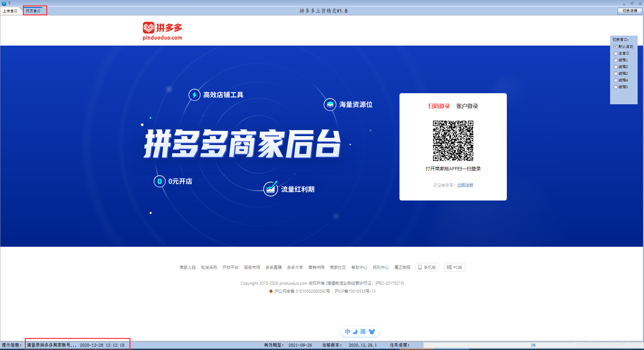Select the 线程5 radio option
Image resolution: width=644 pixels, height=350 pixels.
pyautogui.click(x=621, y=87)
